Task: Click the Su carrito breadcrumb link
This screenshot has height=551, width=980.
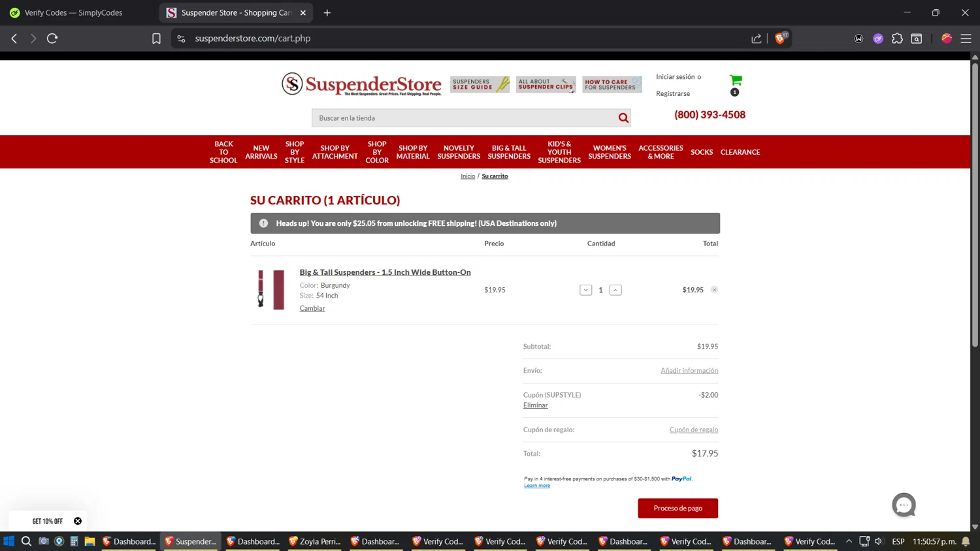Action: point(495,176)
